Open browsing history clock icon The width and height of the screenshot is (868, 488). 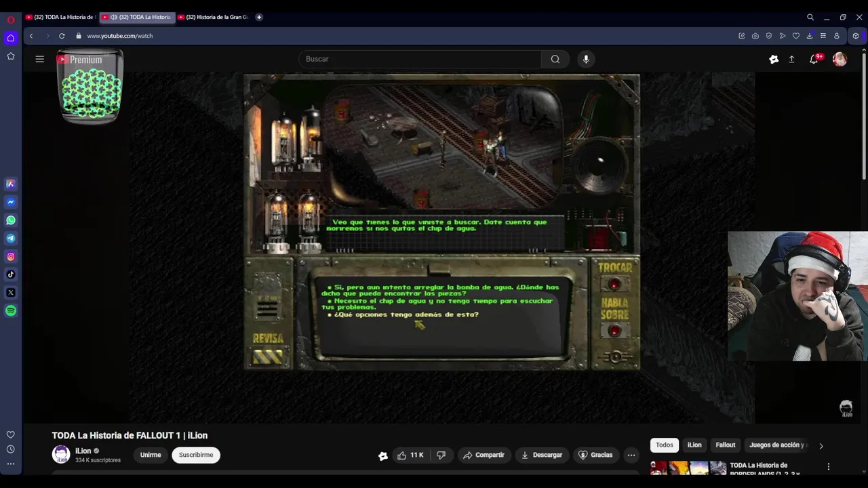click(10, 449)
